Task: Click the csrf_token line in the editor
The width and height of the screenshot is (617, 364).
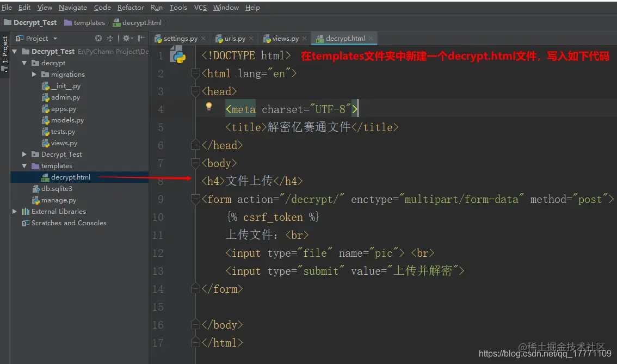Action: click(x=273, y=217)
